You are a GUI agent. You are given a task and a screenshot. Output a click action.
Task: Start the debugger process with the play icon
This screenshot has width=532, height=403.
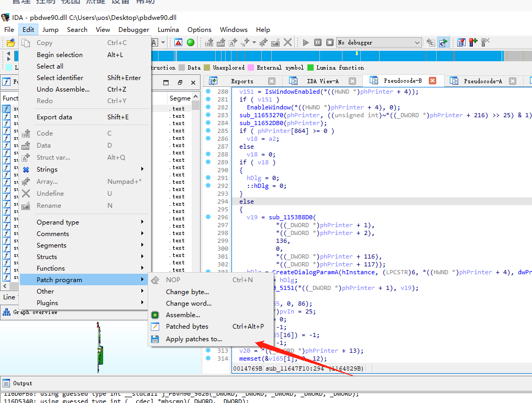(x=306, y=42)
